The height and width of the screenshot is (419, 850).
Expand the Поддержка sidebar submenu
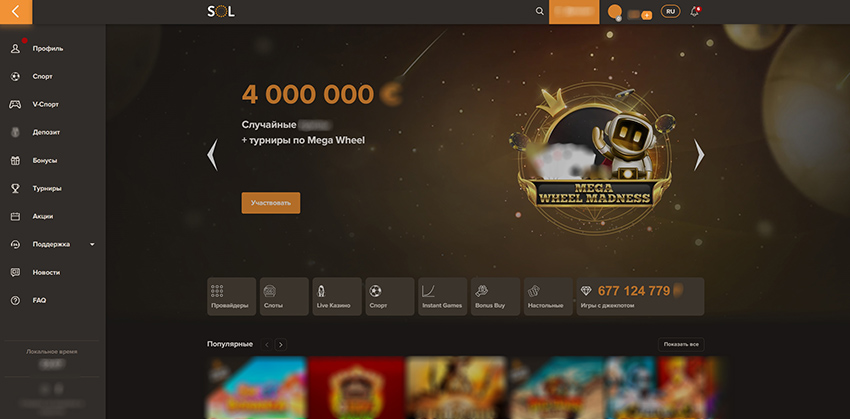(92, 244)
